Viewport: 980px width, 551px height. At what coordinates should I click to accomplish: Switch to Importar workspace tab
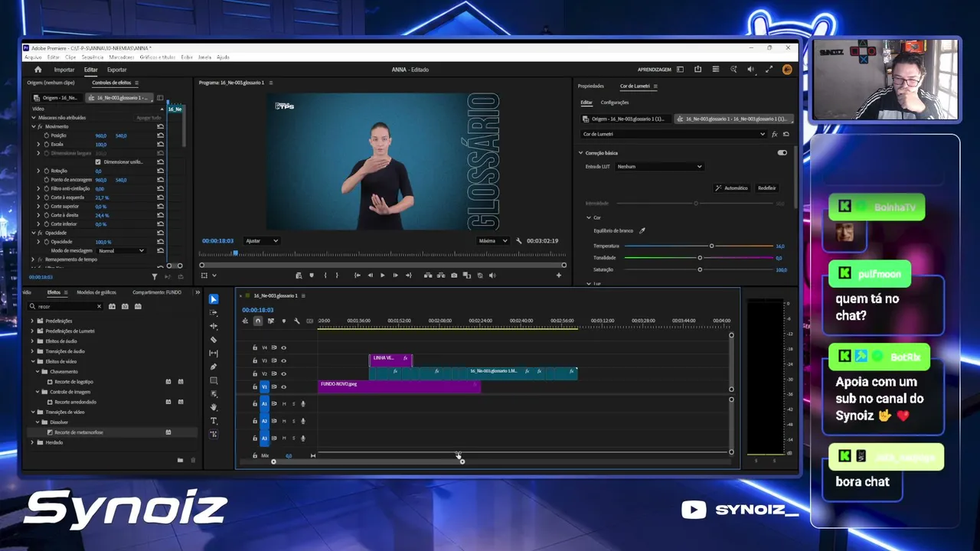(x=64, y=70)
